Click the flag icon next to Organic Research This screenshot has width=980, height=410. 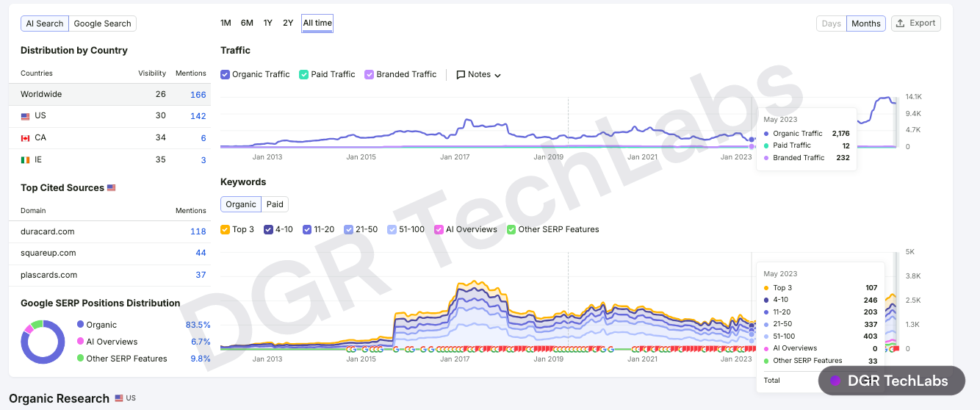119,398
